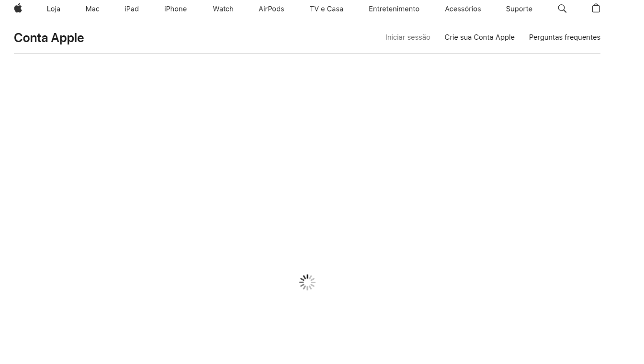Open the TV e Casa menu
This screenshot has height=364, width=644.
coord(327,9)
